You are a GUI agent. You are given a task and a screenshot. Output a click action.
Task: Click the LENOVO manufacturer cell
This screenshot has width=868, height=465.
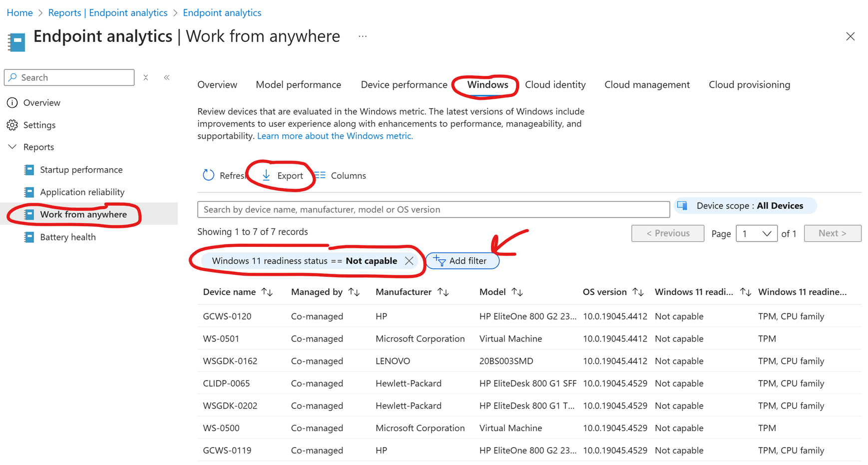(x=393, y=361)
